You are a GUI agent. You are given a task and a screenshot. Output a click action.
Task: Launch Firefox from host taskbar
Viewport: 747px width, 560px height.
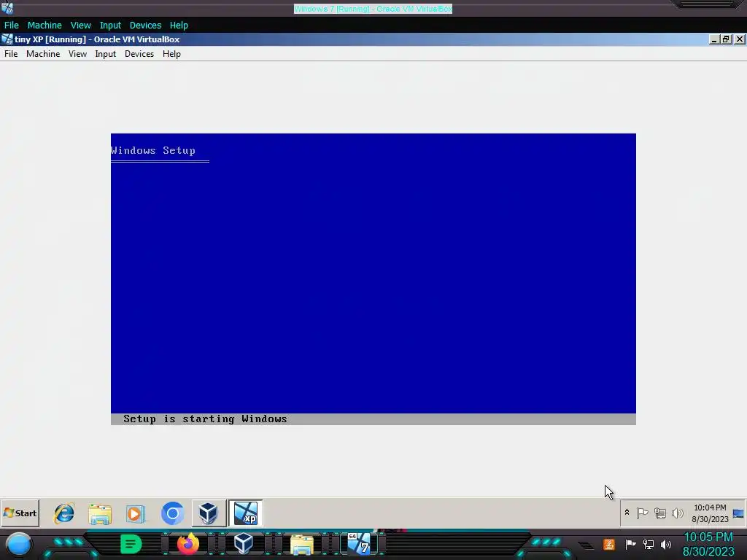(187, 544)
